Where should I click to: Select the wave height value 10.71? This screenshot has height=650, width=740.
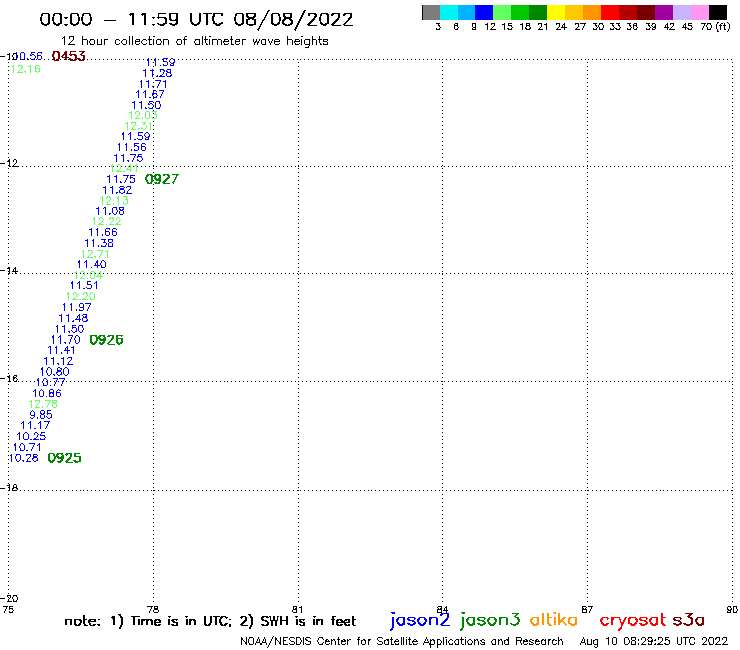coord(27,447)
